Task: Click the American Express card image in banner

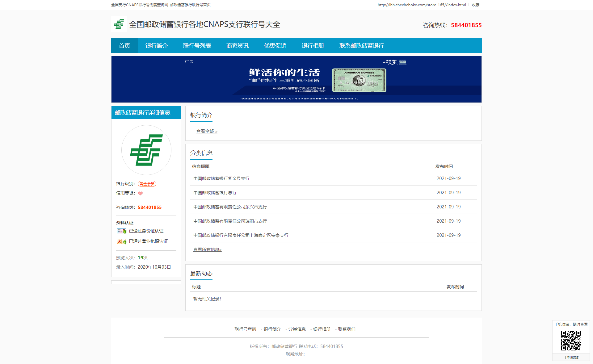Action: 359,80
